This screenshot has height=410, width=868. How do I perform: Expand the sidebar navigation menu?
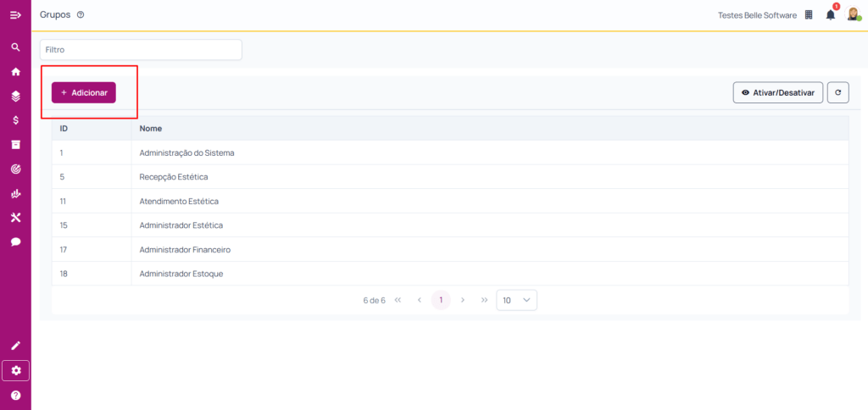pyautogui.click(x=15, y=15)
